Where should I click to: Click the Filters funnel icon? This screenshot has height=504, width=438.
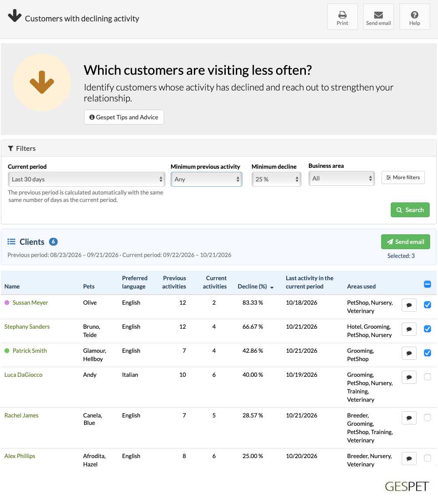[11, 149]
